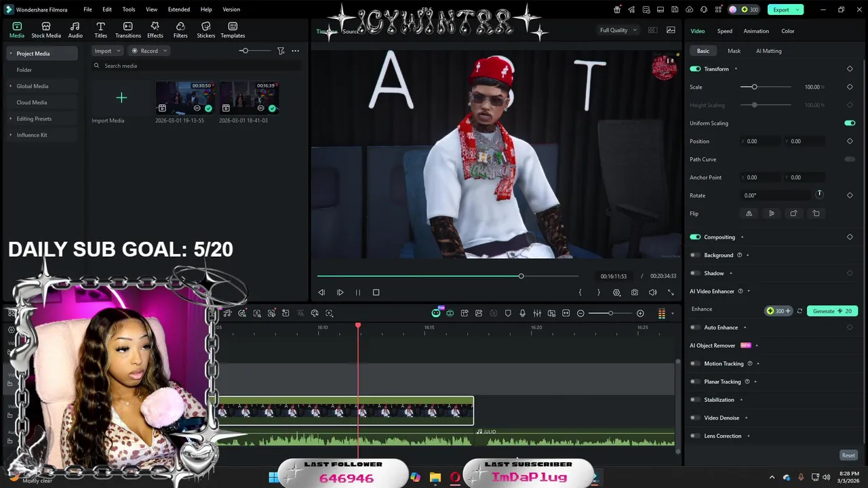
Task: Open the Tools menu
Action: [128, 9]
